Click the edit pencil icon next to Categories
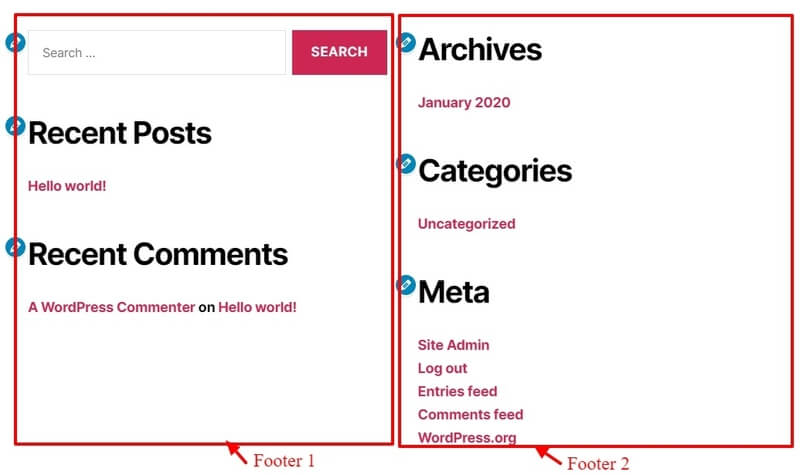Image resolution: width=800 pixels, height=475 pixels. (406, 164)
